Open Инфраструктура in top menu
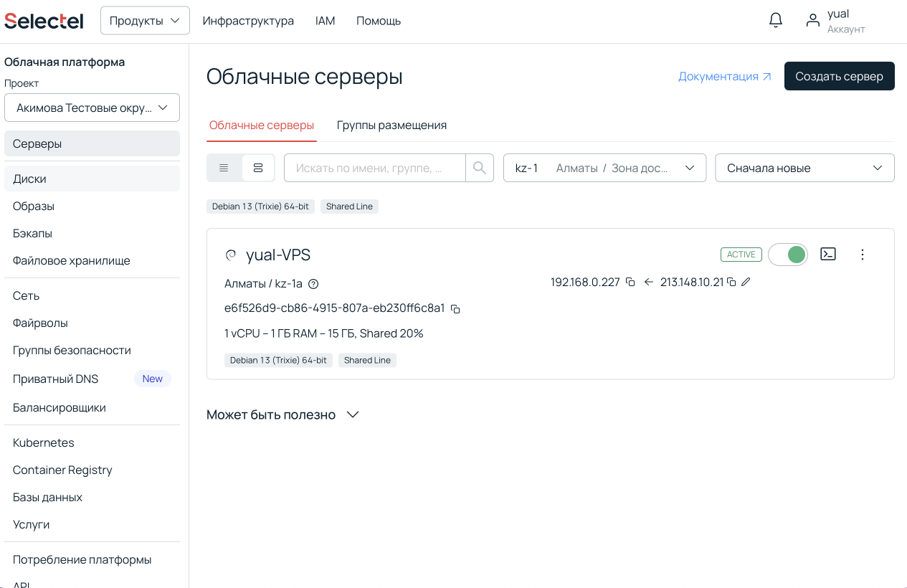The height and width of the screenshot is (588, 907). coord(248,21)
